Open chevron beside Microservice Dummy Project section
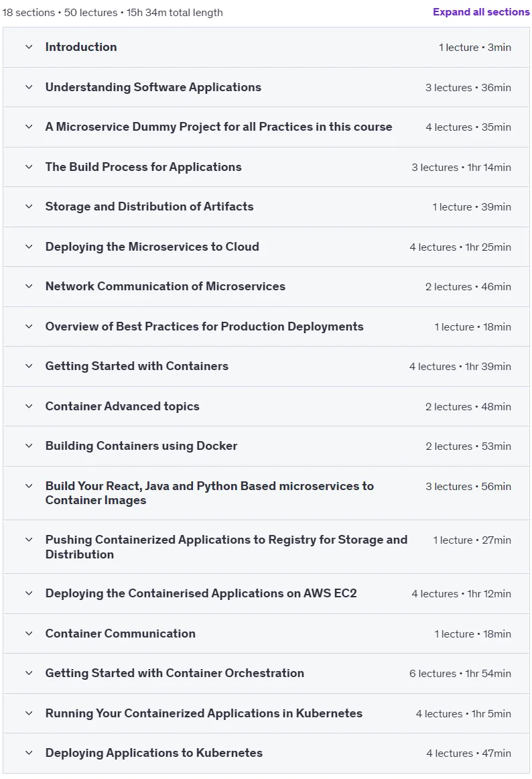The image size is (532, 779). click(29, 127)
